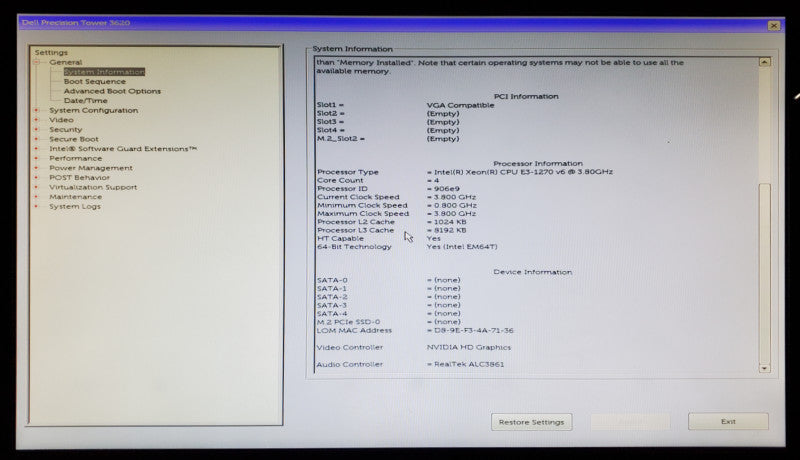This screenshot has height=460, width=800.
Task: Click the 'Yes (Intel EM64T)' value
Action: [x=462, y=247]
